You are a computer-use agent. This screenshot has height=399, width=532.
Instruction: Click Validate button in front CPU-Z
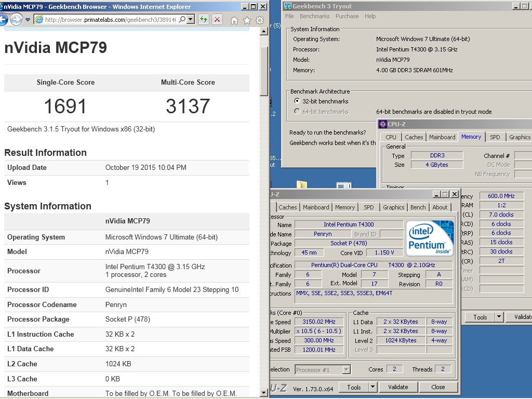pyautogui.click(x=398, y=387)
